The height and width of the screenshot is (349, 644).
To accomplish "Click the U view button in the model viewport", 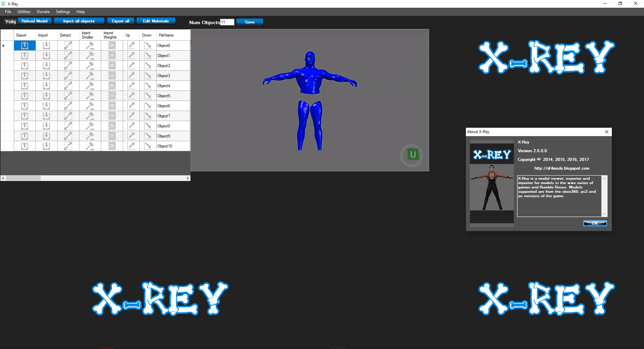I will point(413,155).
